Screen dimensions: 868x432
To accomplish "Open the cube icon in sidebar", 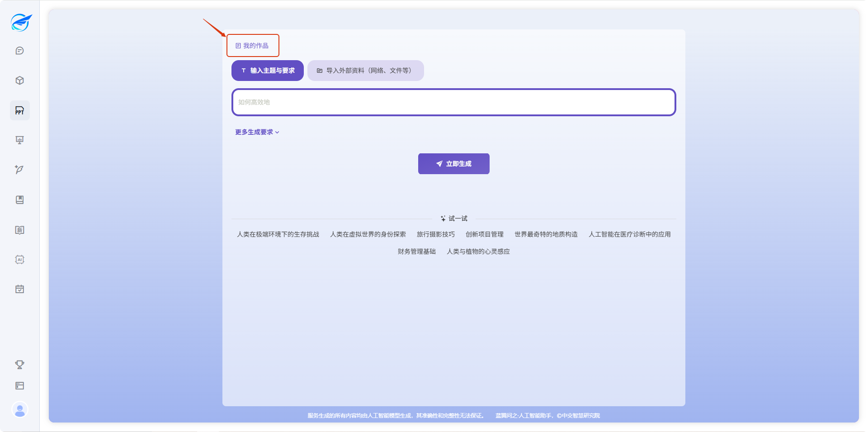I will tap(19, 81).
